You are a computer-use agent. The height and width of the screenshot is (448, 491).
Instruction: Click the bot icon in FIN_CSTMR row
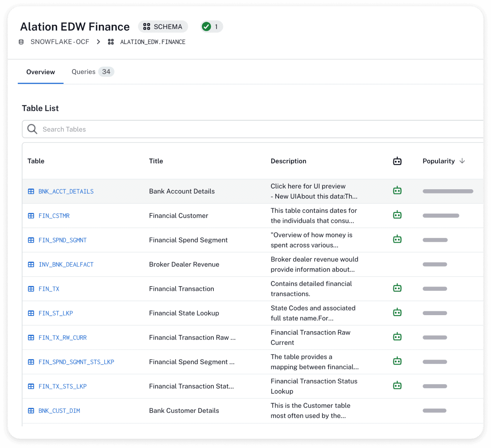point(397,215)
